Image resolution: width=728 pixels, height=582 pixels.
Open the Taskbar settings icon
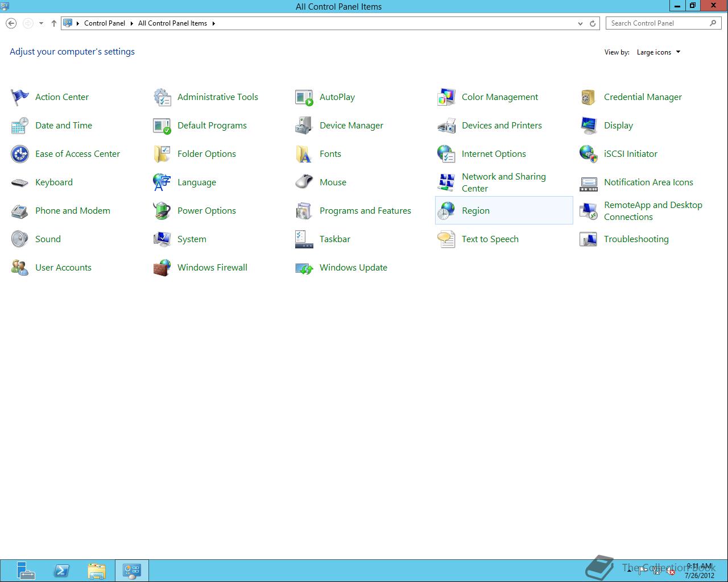pos(304,239)
